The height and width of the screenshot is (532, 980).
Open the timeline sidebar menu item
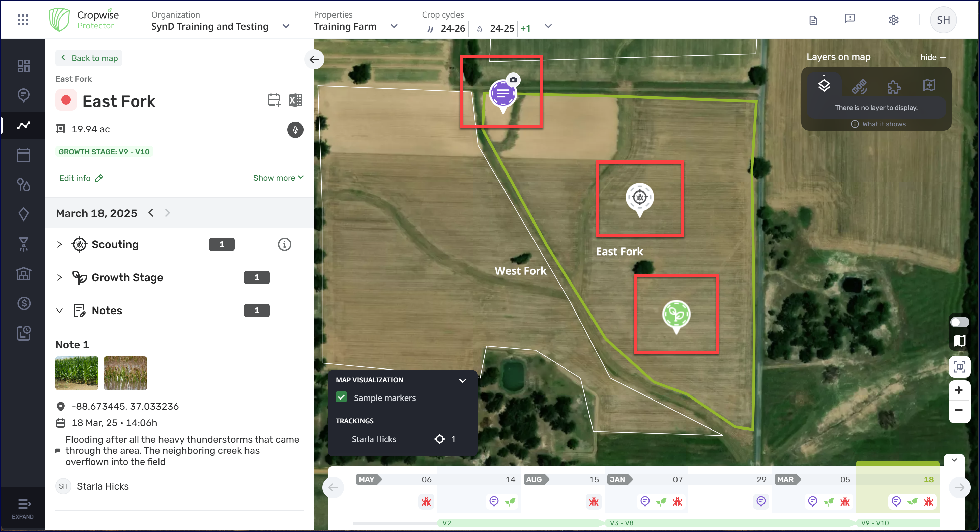(x=24, y=125)
